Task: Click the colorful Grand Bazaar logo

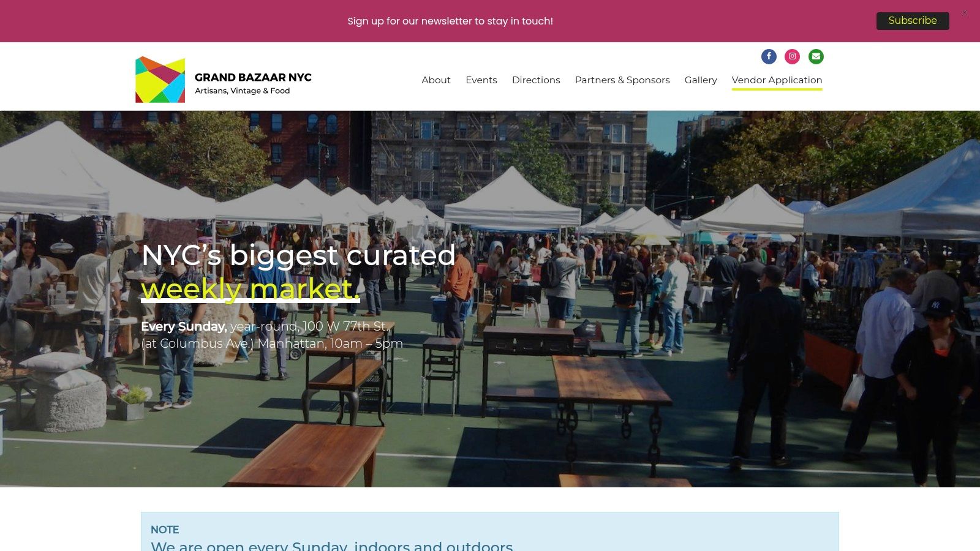Action: [160, 80]
